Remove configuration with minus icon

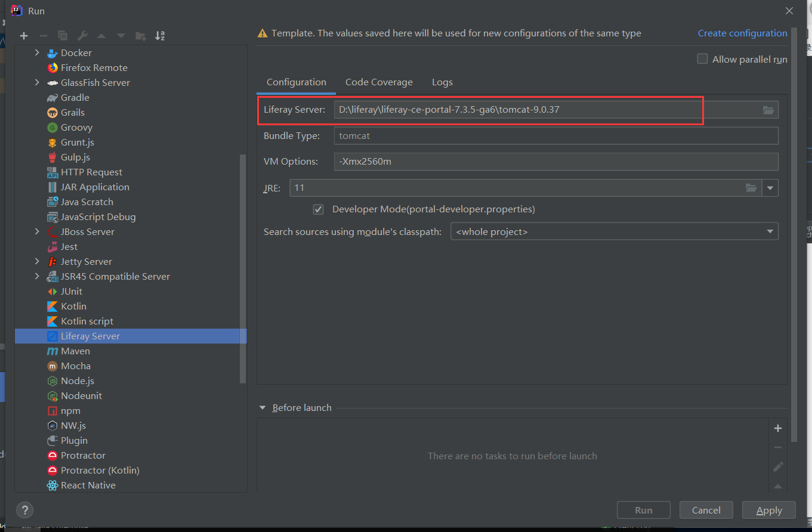click(43, 36)
